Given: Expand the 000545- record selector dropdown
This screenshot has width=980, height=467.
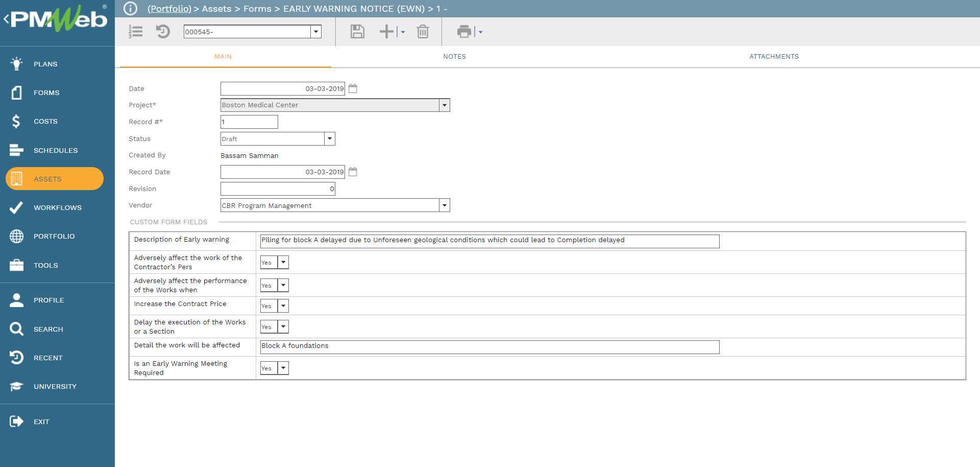Looking at the screenshot, I should [316, 32].
